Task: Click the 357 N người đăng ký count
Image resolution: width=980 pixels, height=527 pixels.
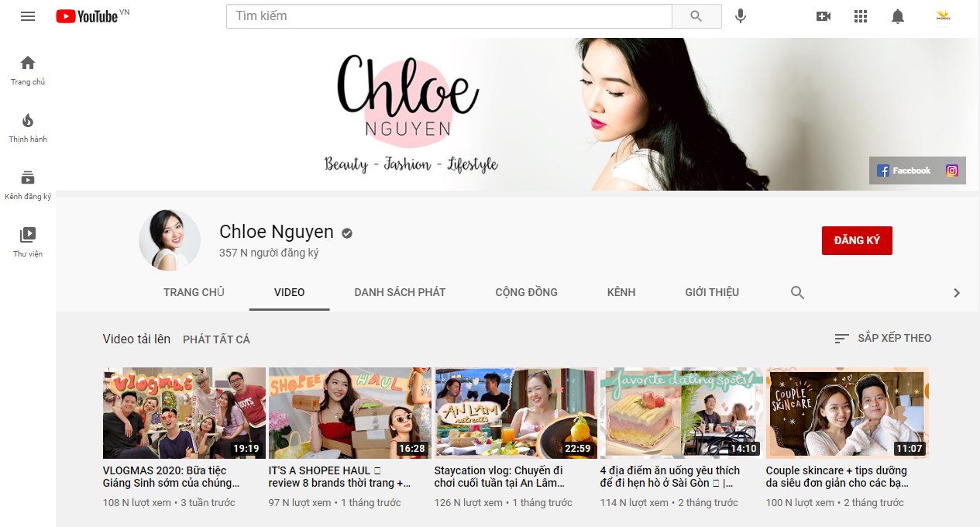Action: 269,253
